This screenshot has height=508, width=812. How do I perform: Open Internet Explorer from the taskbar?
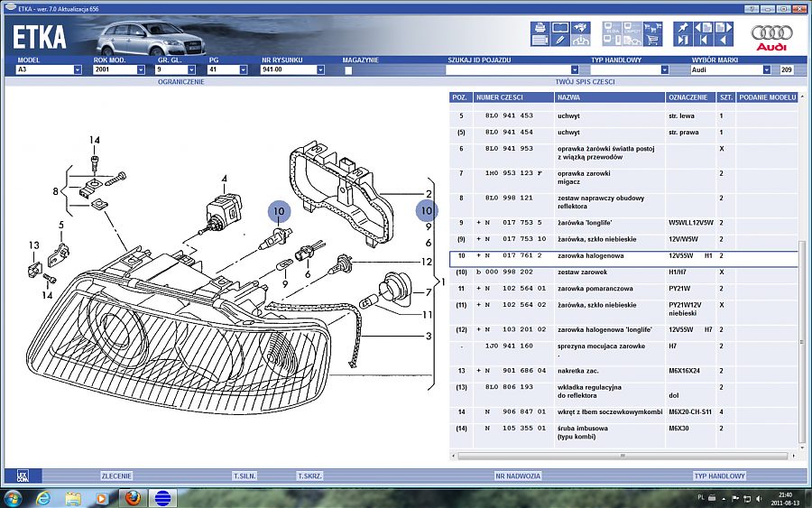44,498
